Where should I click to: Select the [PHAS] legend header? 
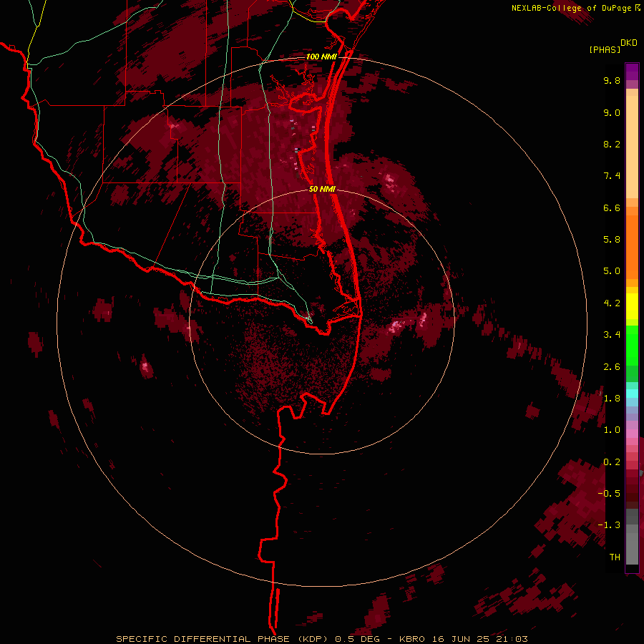pos(605,49)
